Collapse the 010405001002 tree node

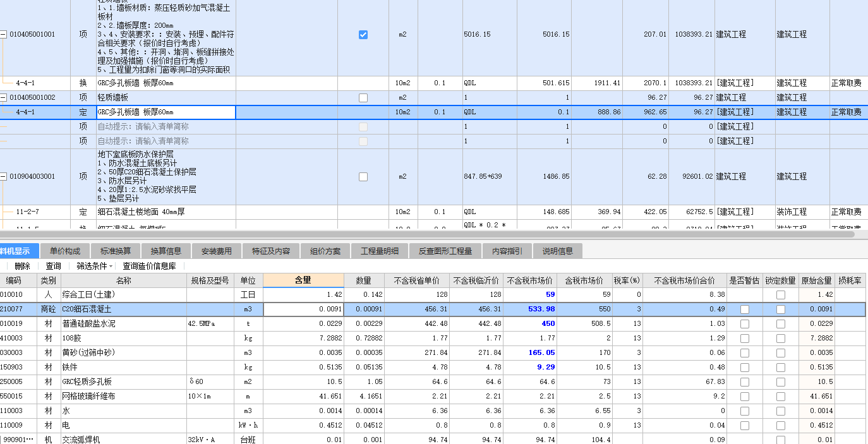point(3,98)
